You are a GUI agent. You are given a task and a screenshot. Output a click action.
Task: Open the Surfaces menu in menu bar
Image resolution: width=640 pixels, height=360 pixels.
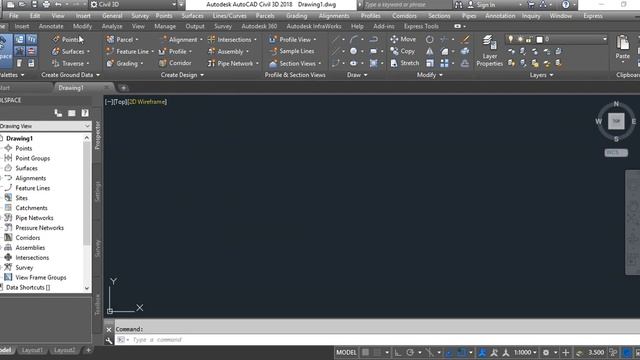click(192, 16)
